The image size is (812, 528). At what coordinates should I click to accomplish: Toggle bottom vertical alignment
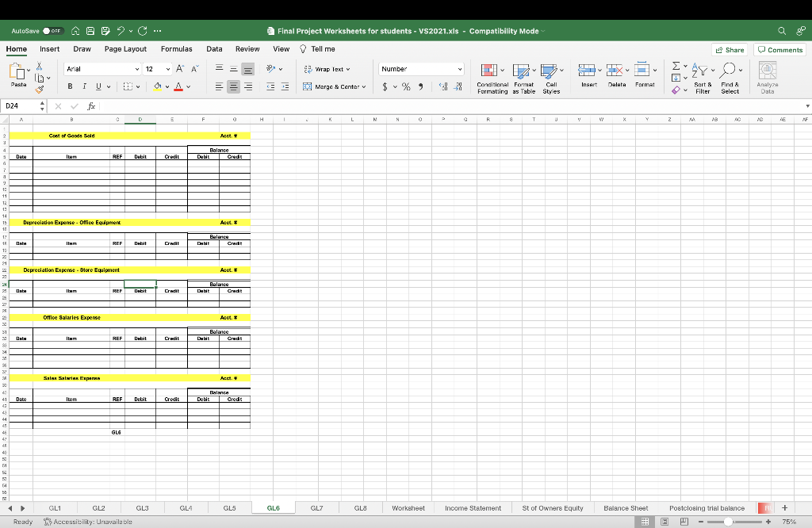point(248,69)
